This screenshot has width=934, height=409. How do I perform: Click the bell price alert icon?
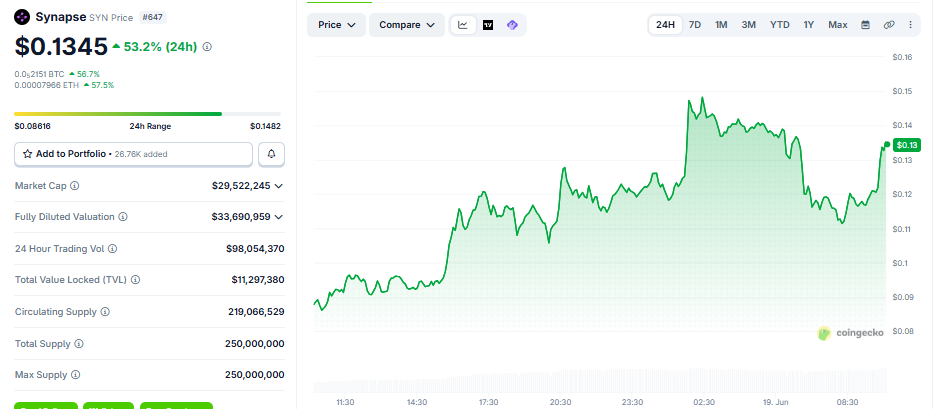click(x=272, y=154)
